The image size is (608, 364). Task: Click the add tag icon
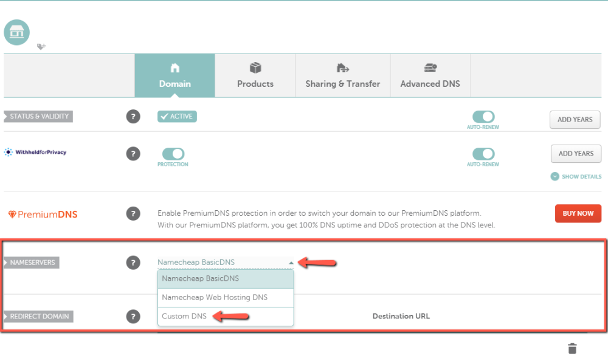(x=41, y=47)
